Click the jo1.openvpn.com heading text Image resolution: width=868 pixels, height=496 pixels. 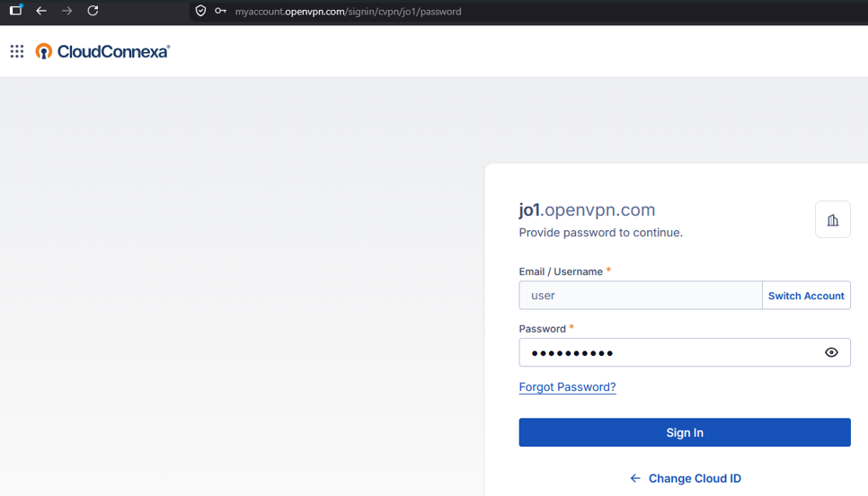[587, 209]
